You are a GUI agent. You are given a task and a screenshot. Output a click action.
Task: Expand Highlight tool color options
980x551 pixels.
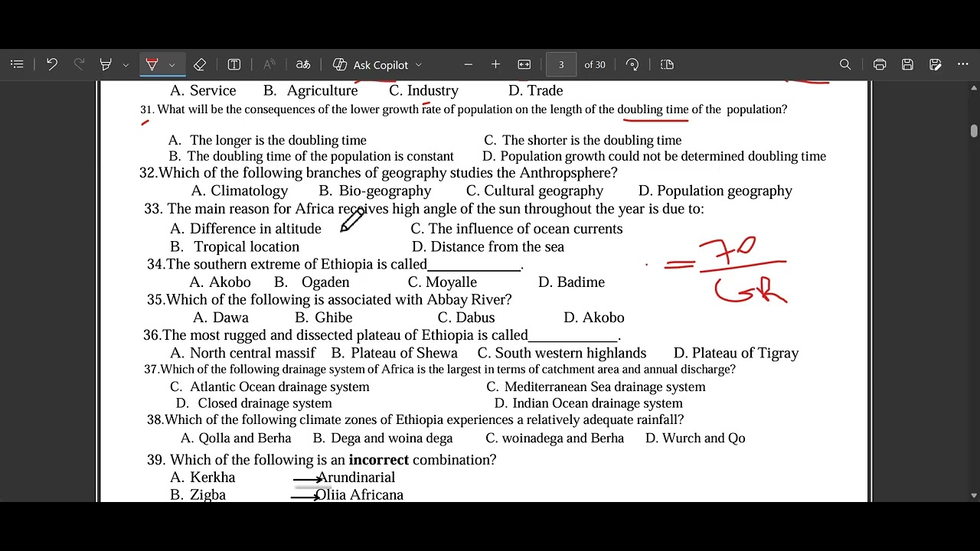point(126,65)
